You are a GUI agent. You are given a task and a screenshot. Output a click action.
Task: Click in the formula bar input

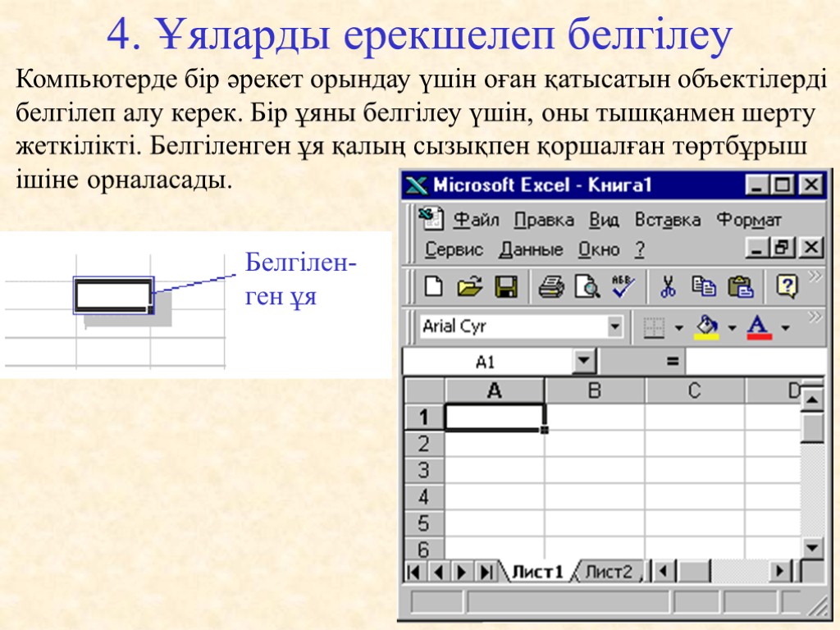pos(756,362)
